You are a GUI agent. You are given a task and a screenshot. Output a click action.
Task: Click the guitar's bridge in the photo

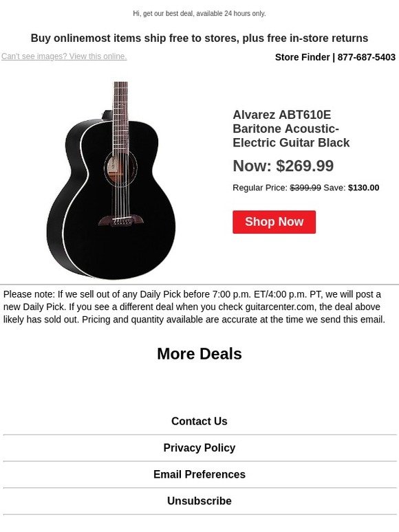(121, 221)
